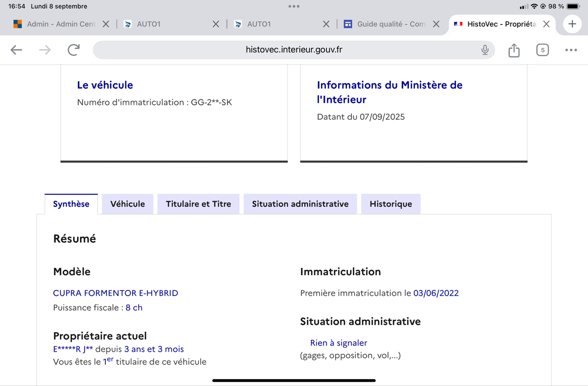
Task: Click the 3 ans et 3 mois duration
Action: tap(154, 349)
